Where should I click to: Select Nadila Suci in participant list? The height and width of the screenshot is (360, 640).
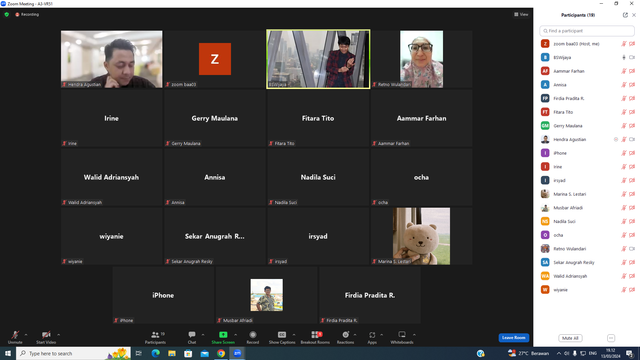(587, 221)
